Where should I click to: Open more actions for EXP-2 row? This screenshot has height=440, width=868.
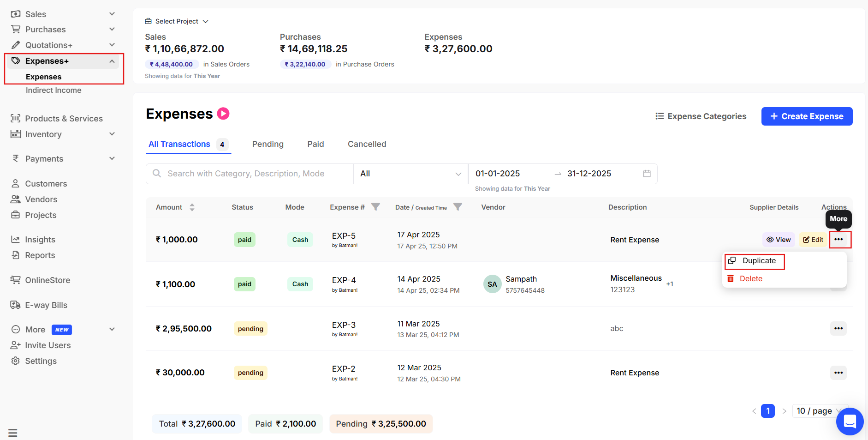pos(838,373)
